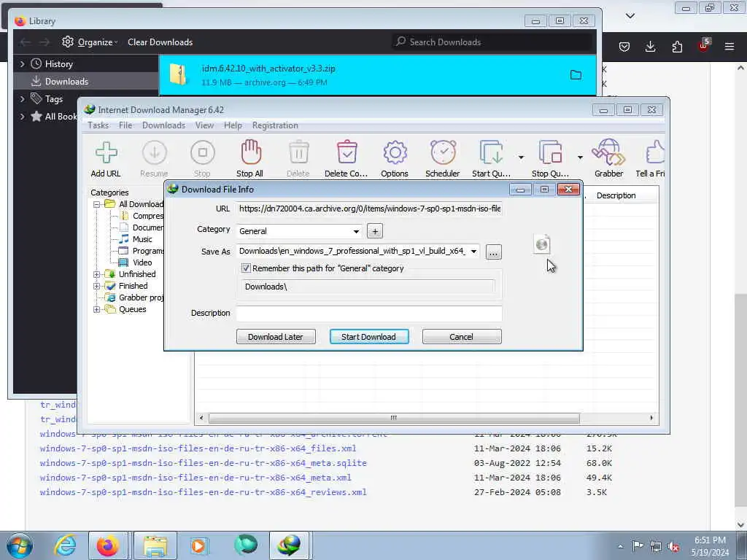Open the Grabber tool icon
This screenshot has width=747, height=560.
coord(608,152)
